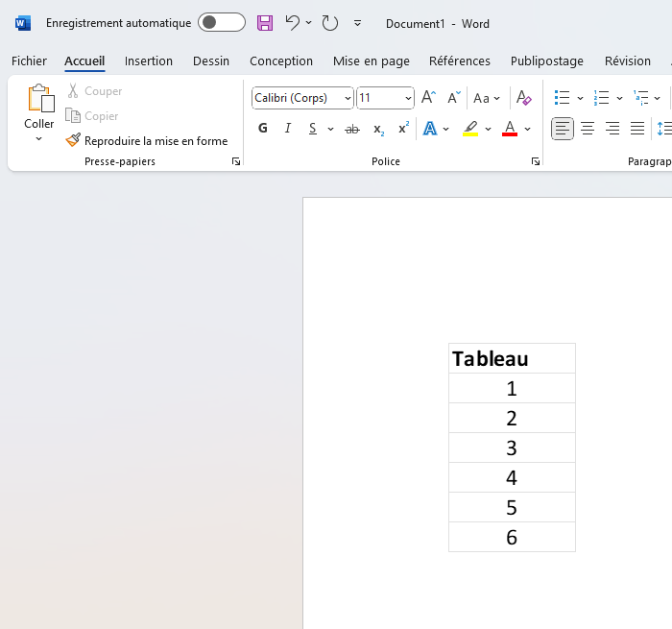Click the Couper button
The width and height of the screenshot is (672, 629).
[x=95, y=91]
